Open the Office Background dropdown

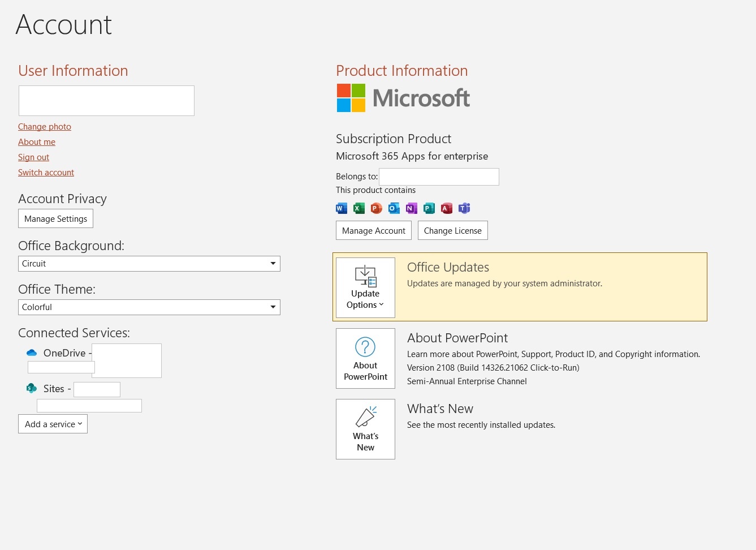coord(149,264)
